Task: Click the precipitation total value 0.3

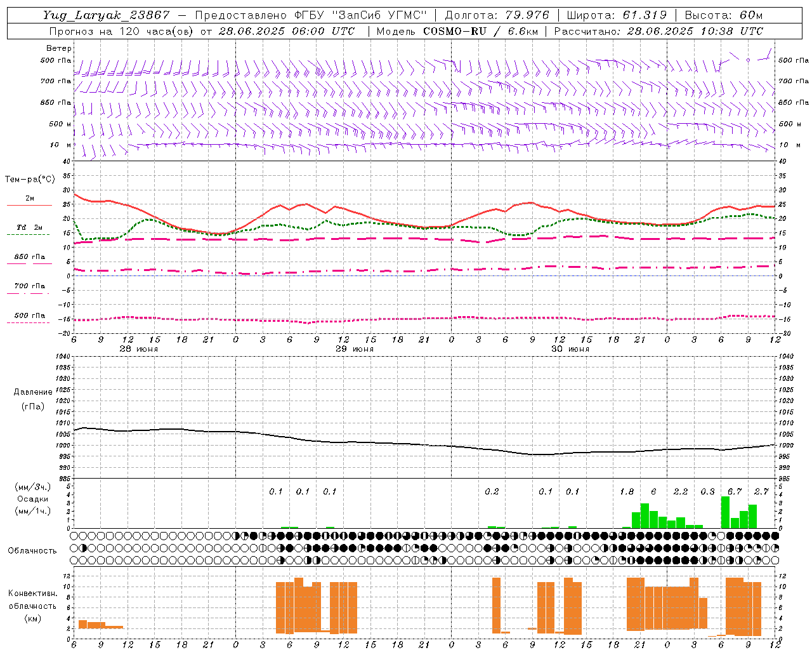Action: coord(707,491)
